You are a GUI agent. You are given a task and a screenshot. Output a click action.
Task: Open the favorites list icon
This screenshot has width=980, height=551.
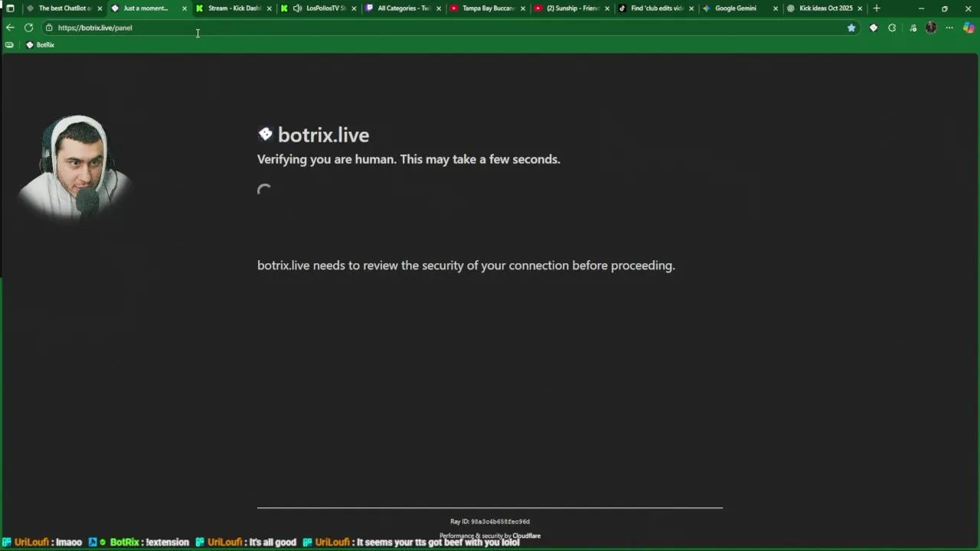pos(913,28)
